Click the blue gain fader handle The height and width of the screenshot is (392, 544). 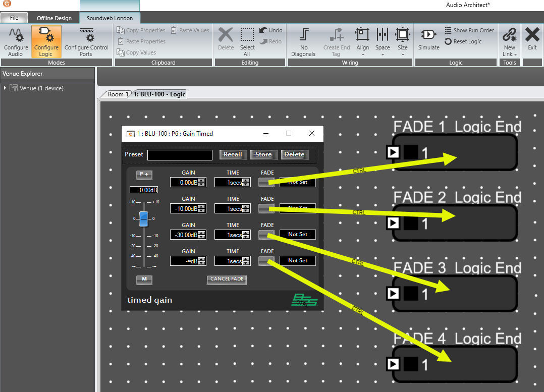tap(144, 219)
